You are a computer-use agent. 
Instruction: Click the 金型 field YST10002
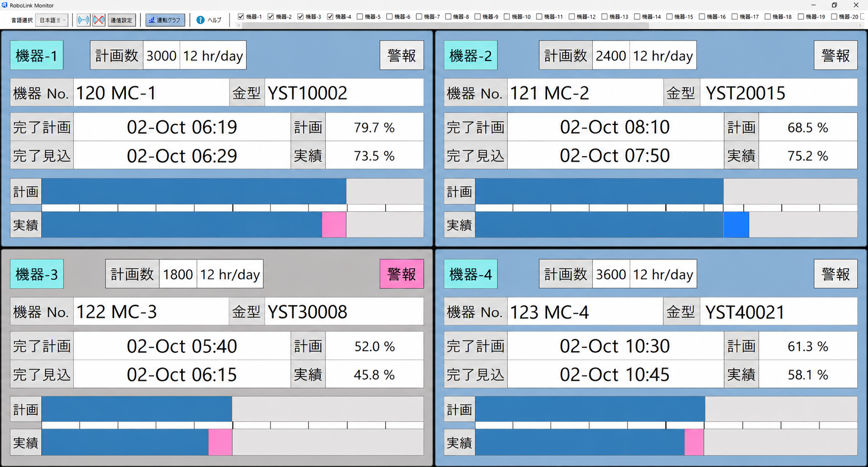point(344,93)
